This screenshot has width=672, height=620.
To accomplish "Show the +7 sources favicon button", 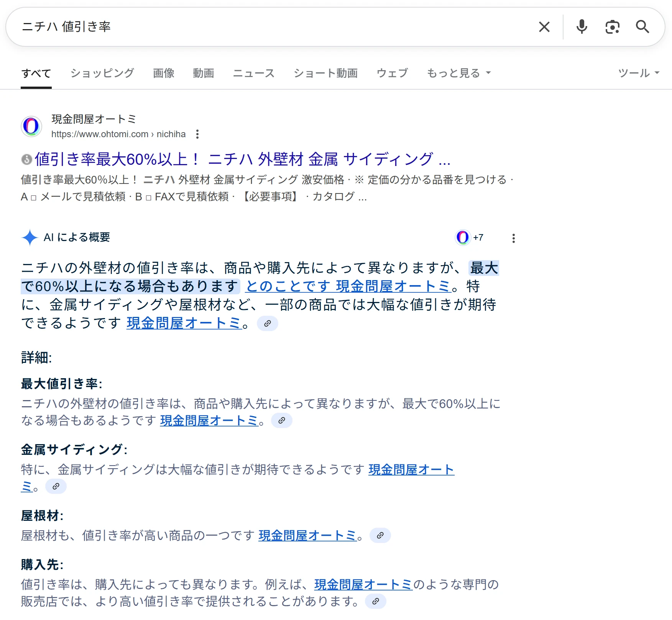I will click(x=469, y=238).
